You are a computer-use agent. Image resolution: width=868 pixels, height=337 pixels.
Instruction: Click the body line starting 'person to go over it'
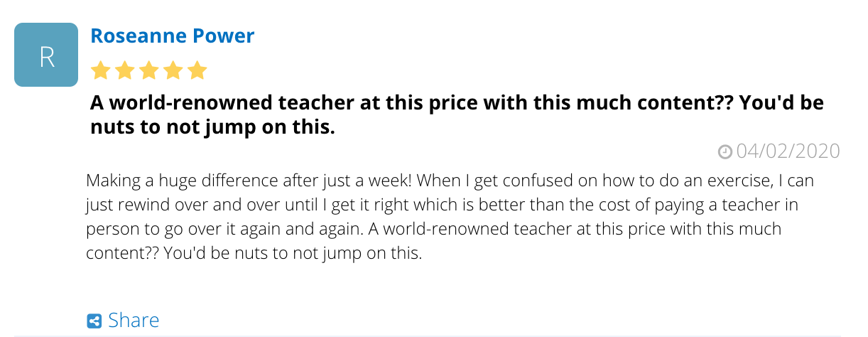click(x=433, y=230)
